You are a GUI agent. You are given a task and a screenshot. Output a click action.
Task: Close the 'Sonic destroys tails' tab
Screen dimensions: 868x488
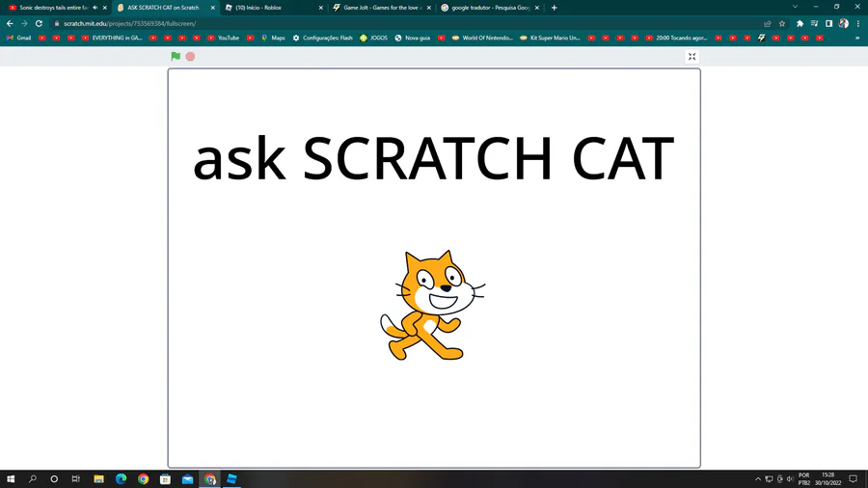pyautogui.click(x=104, y=8)
